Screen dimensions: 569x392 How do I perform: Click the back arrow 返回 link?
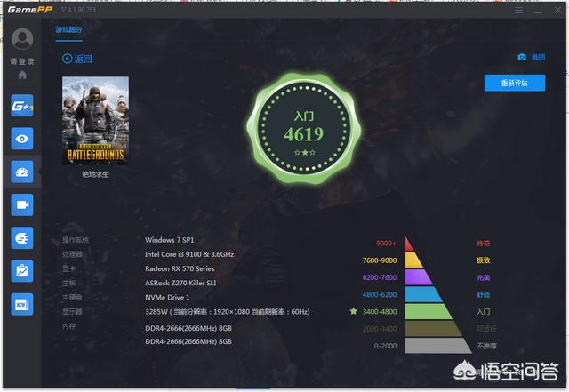point(77,59)
